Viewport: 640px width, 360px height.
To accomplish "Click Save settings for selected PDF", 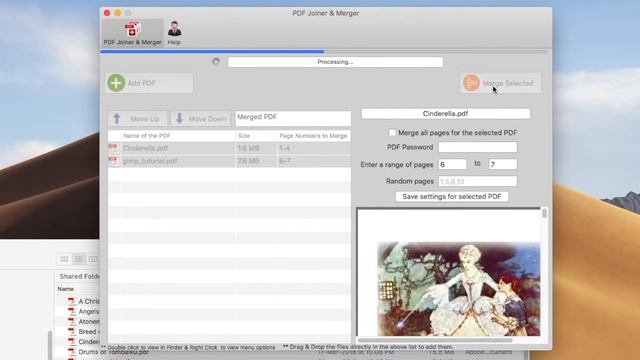I will click(x=452, y=196).
